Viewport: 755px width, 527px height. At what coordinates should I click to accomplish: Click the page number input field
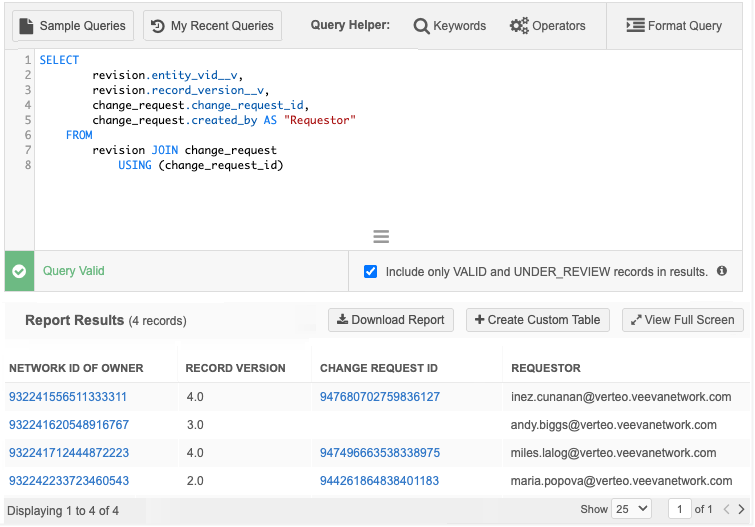[x=679, y=509]
